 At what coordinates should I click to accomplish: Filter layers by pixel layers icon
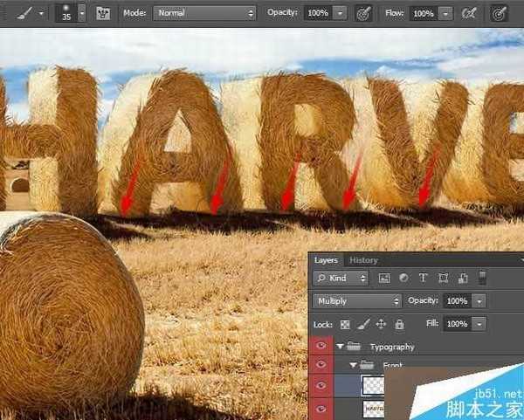[x=384, y=279]
